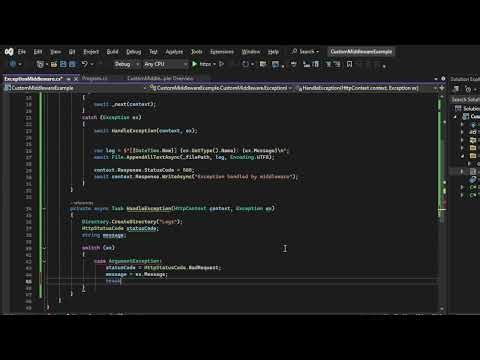Click Start Without Debugging outline play icon

(221, 64)
